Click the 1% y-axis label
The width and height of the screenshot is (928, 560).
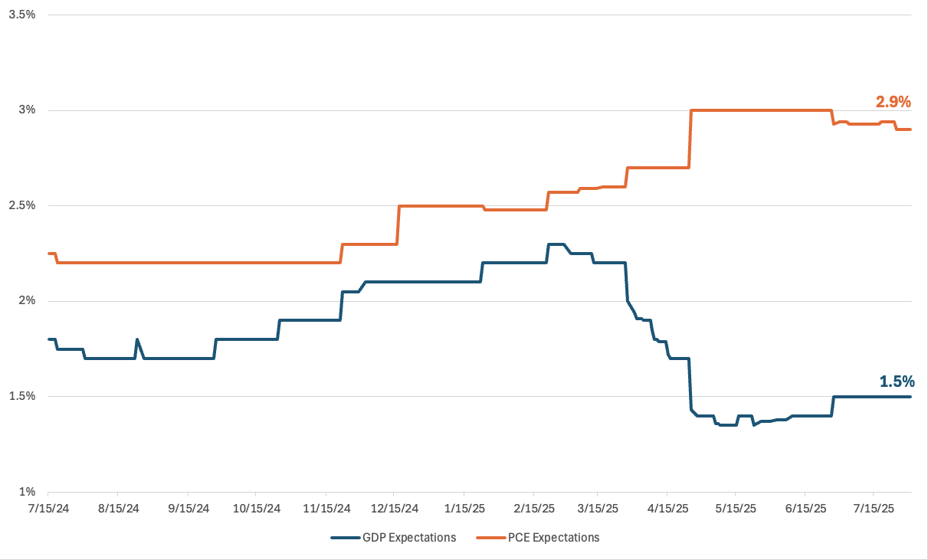point(28,492)
